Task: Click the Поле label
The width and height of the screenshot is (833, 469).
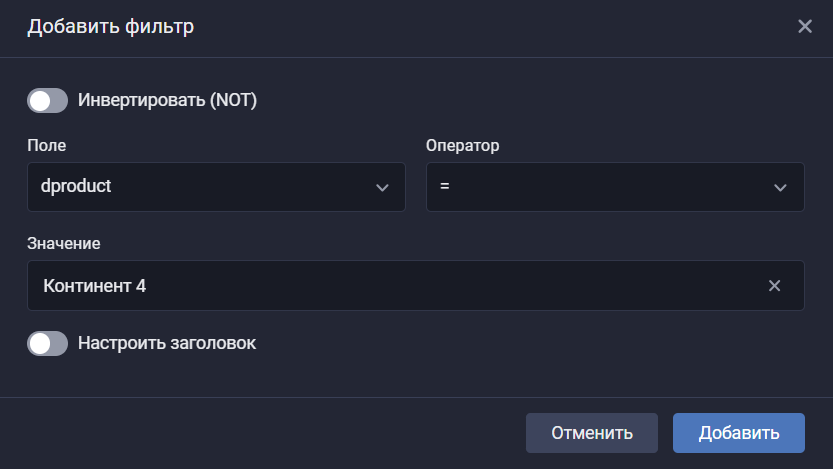Action: click(x=46, y=145)
